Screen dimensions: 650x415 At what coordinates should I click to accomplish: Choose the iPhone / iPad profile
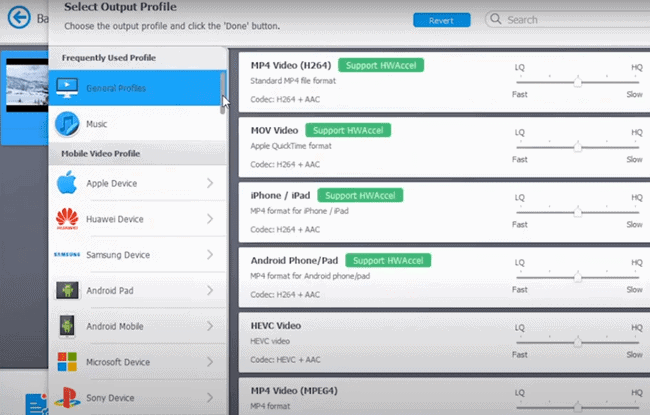(x=444, y=212)
